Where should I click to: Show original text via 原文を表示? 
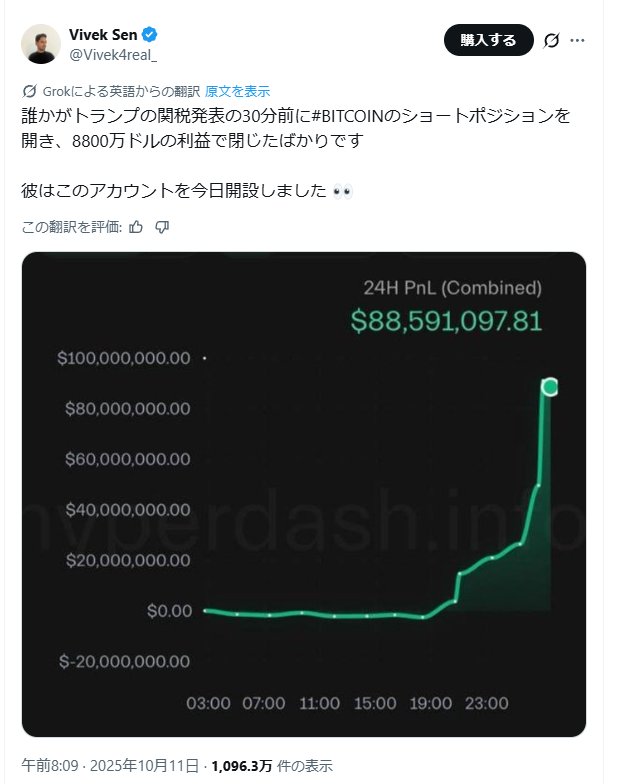(x=238, y=91)
